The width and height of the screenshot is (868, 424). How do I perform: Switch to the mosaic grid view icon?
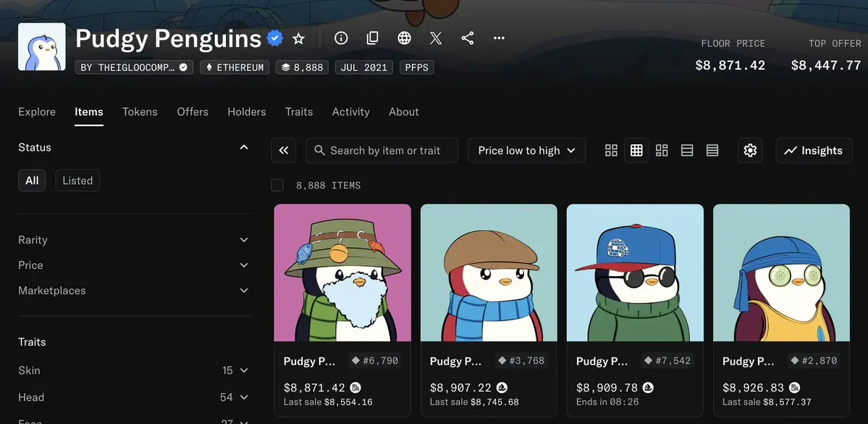662,150
